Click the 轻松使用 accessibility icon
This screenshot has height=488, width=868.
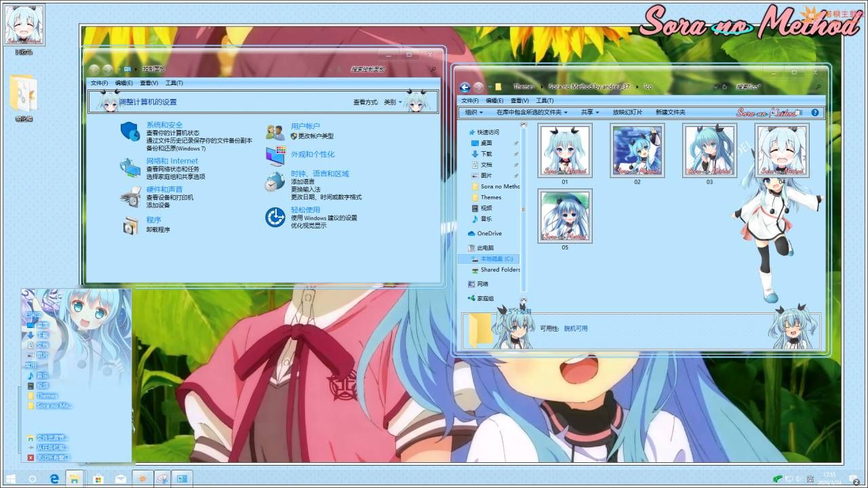pos(275,217)
